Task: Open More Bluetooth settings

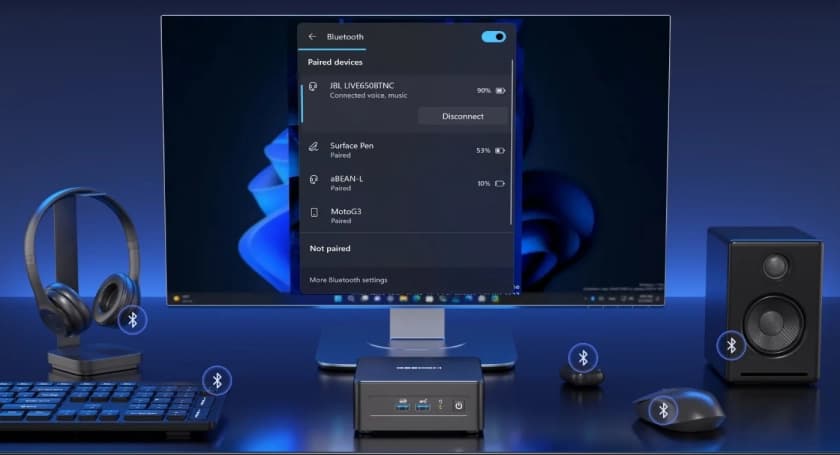Action: pos(348,280)
